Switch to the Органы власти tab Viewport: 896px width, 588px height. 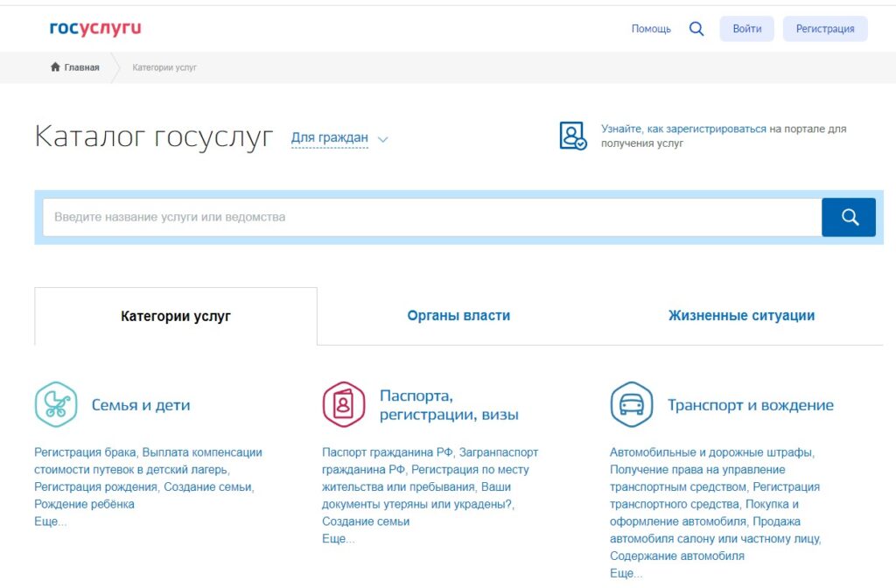click(458, 315)
